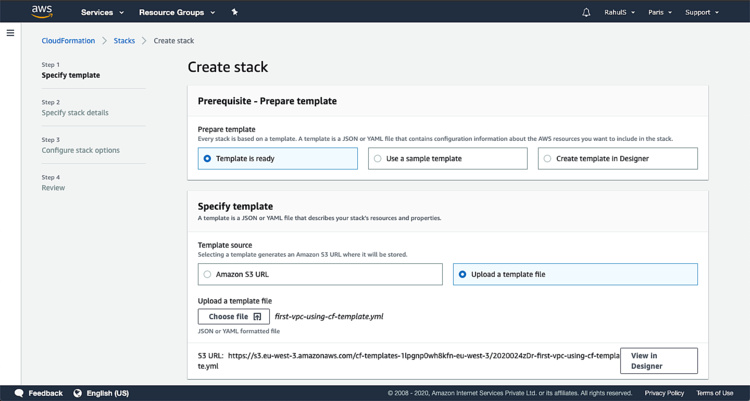Viewport: 750px width, 401px height.
Task: Click the AWS logo home icon
Action: point(41,12)
